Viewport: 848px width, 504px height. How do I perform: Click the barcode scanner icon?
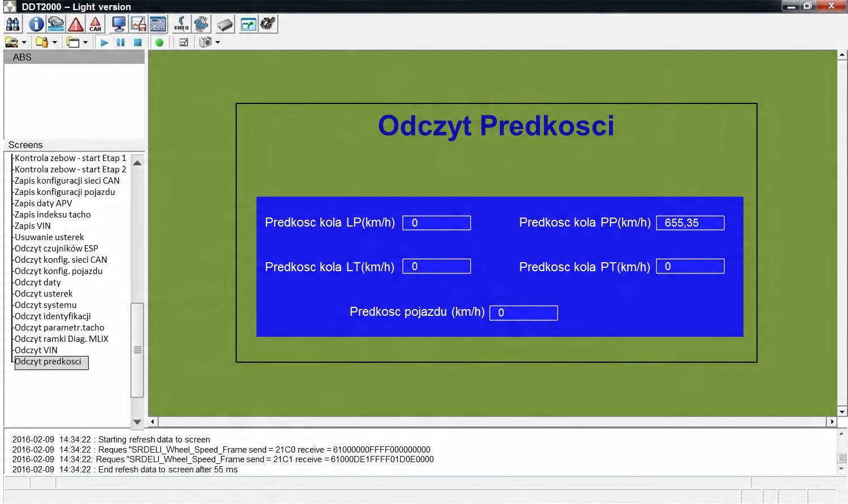pos(181,24)
